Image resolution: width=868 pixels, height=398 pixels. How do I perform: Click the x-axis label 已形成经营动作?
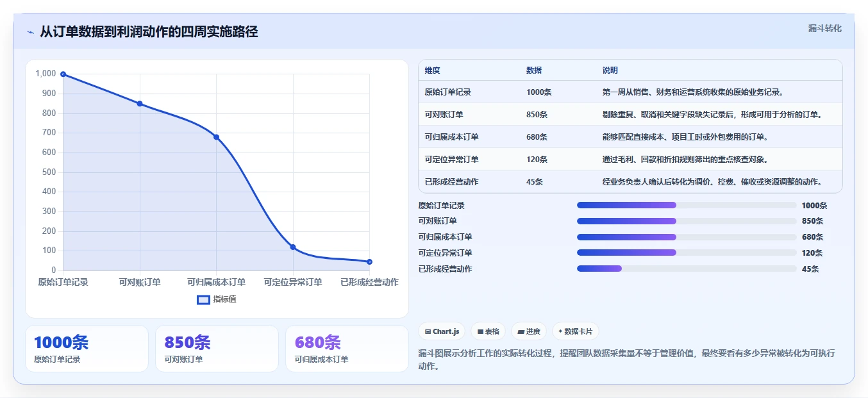pos(369,282)
